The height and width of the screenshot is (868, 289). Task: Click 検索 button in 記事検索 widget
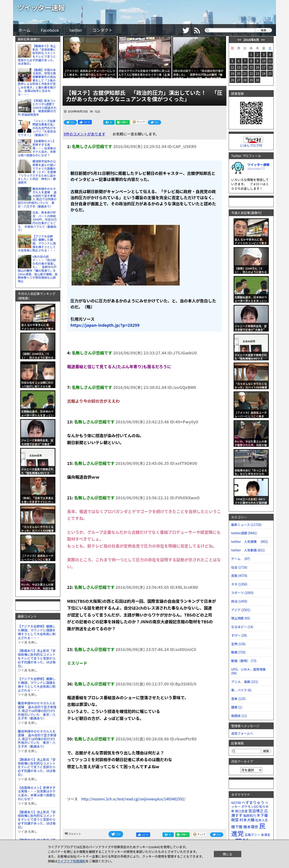pyautogui.click(x=266, y=751)
